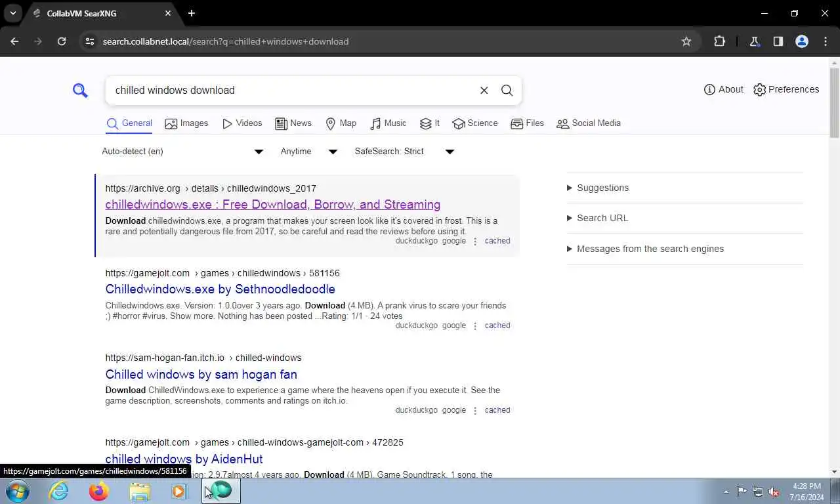Select the CollabVM SearXNG tab
Viewport: 840px width, 504px height.
coord(100,13)
